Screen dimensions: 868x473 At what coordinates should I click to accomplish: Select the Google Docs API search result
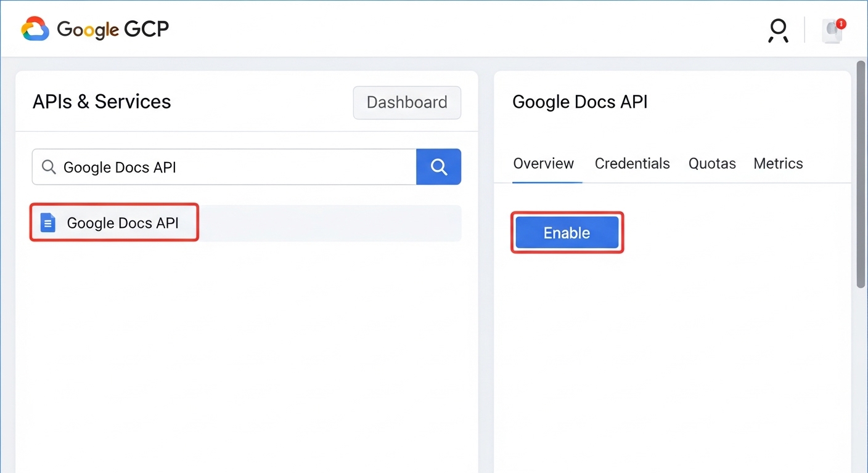246,223
